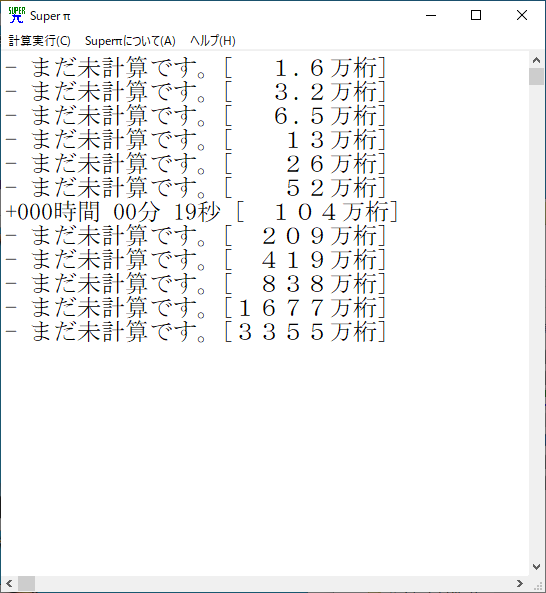The width and height of the screenshot is (546, 593).
Task: Select the 838万桁 result row
Action: click(195, 284)
